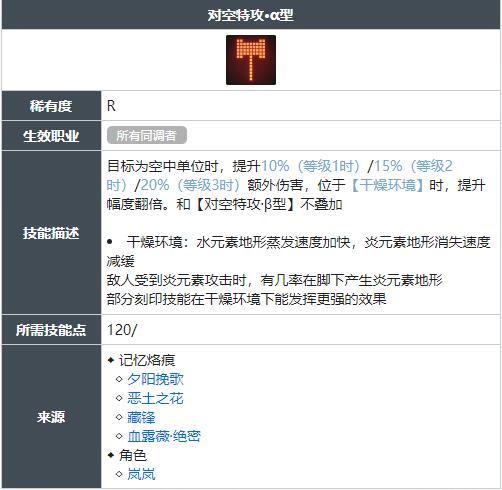Open the 血露薇·绝密 link
This screenshot has width=502, height=490.
[x=164, y=436]
